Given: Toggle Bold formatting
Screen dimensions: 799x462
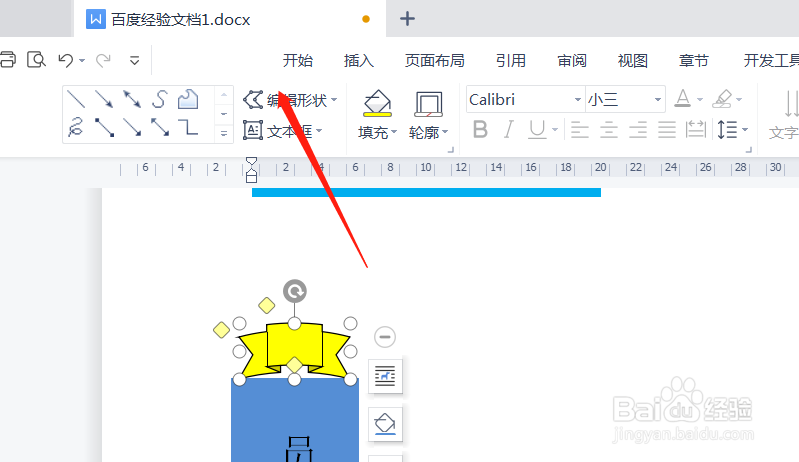Looking at the screenshot, I should (480, 129).
